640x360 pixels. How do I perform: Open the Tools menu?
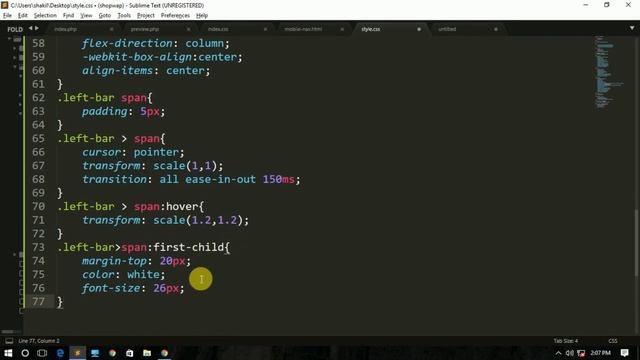124,16
